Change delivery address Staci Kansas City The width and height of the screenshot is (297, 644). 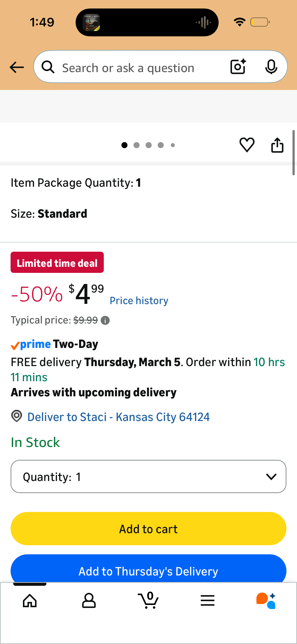pos(118,417)
